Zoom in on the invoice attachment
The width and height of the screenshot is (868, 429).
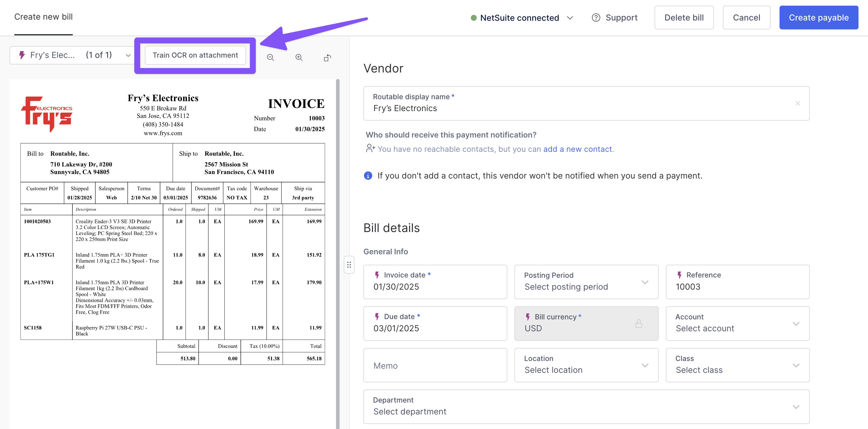(299, 57)
